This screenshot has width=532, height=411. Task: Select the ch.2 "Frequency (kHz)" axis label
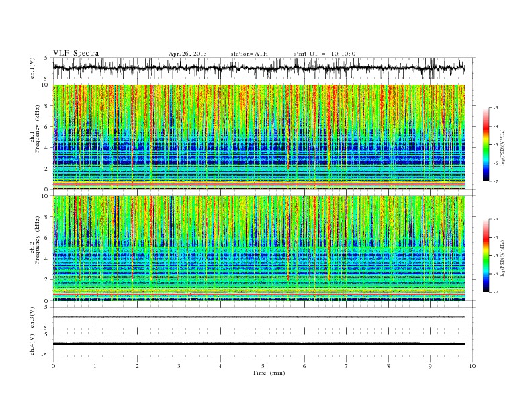pyautogui.click(x=38, y=239)
